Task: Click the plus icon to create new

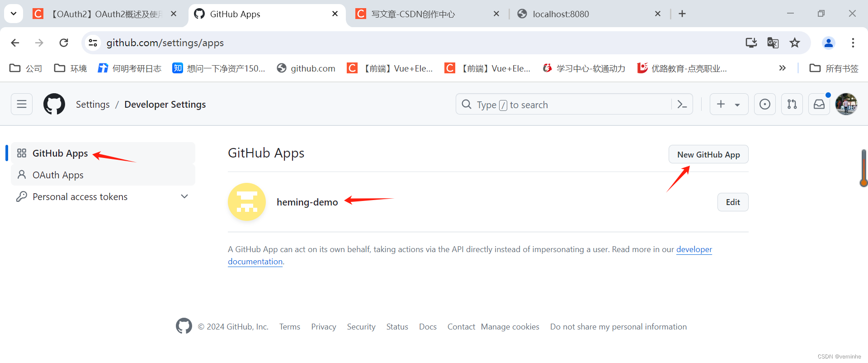Action: 721,104
